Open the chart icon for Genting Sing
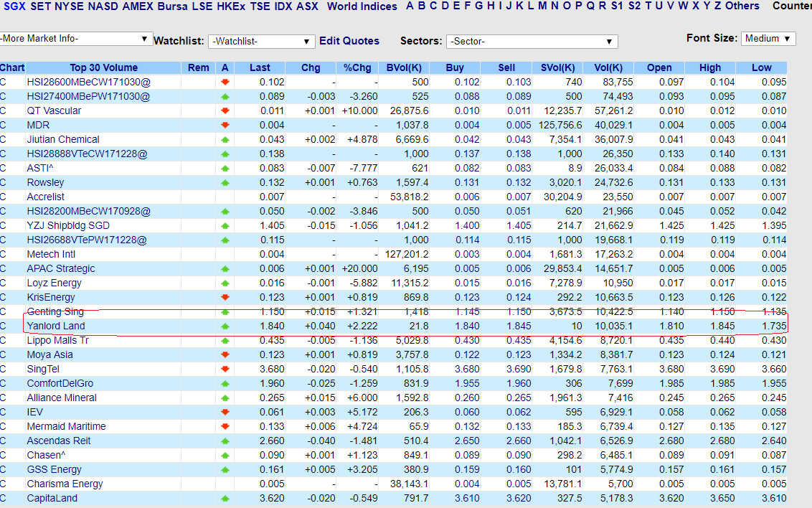 tap(4, 311)
